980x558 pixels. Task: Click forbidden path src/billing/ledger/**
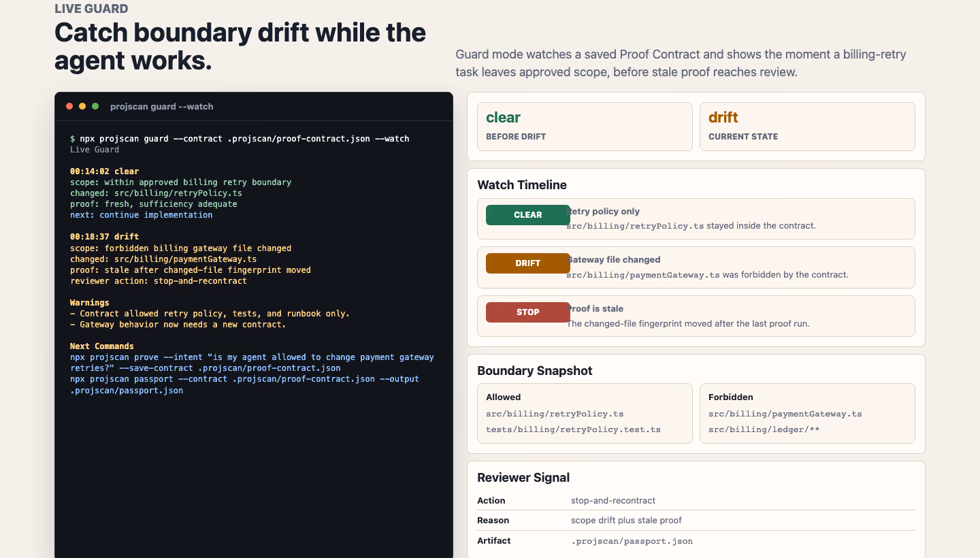coord(764,430)
